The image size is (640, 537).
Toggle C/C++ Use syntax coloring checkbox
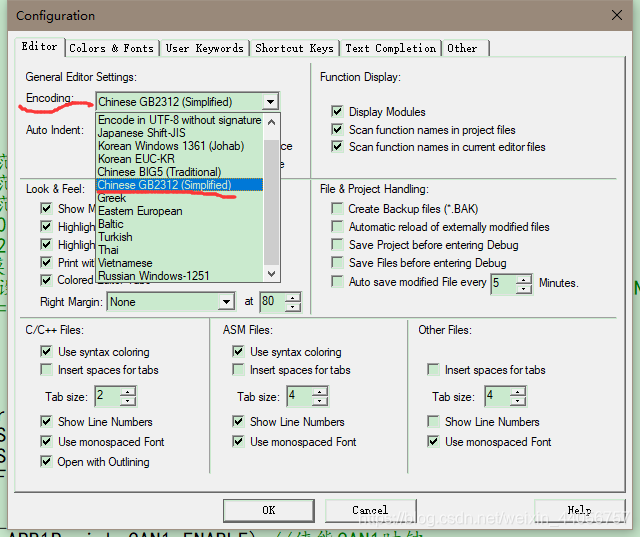(46, 351)
